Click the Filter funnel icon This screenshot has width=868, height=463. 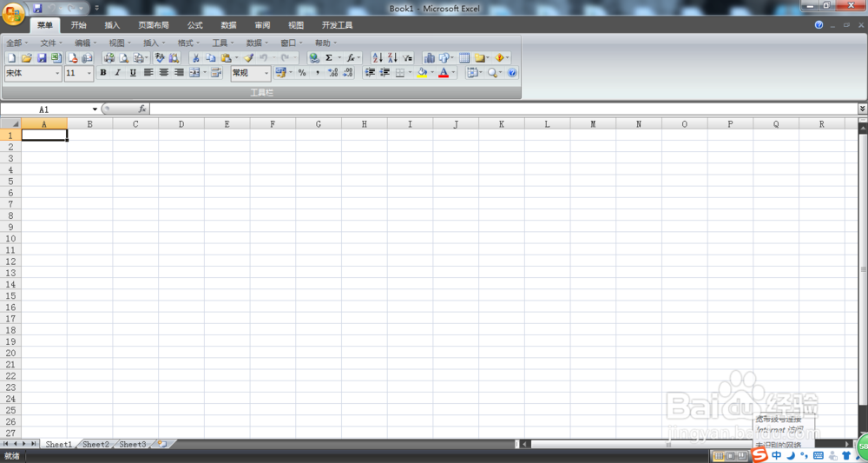click(407, 57)
